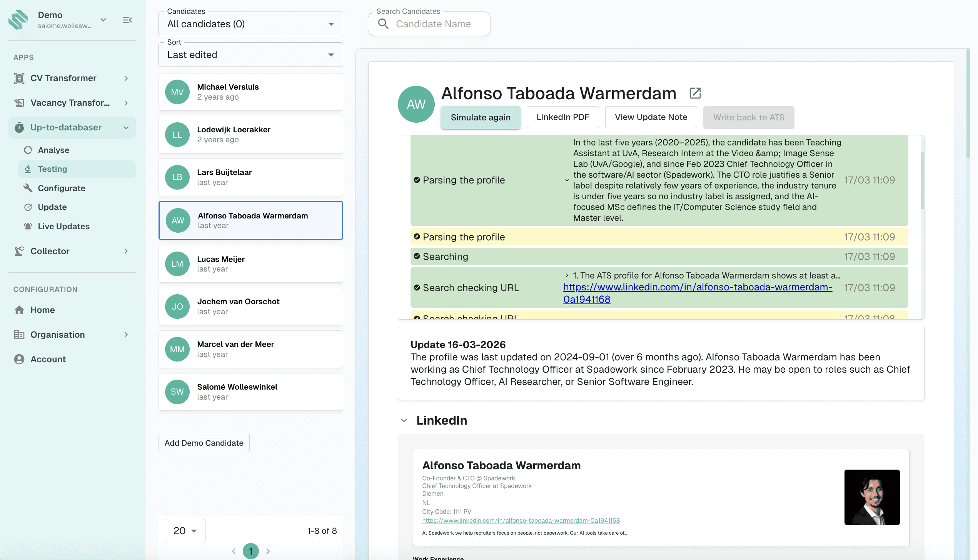Open the rows-per-page dropdown showing 20
This screenshot has height=560, width=978.
(185, 531)
